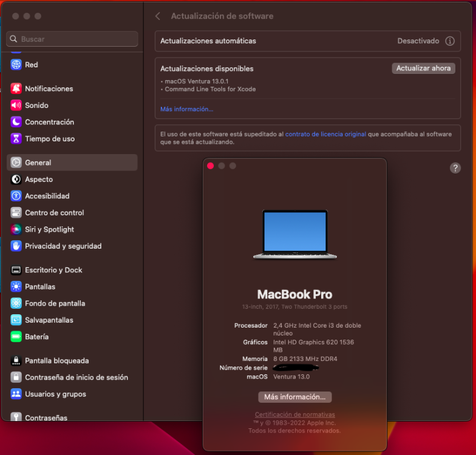The width and height of the screenshot is (476, 455).
Task: Close the MacBook Pro about window
Action: tap(210, 166)
